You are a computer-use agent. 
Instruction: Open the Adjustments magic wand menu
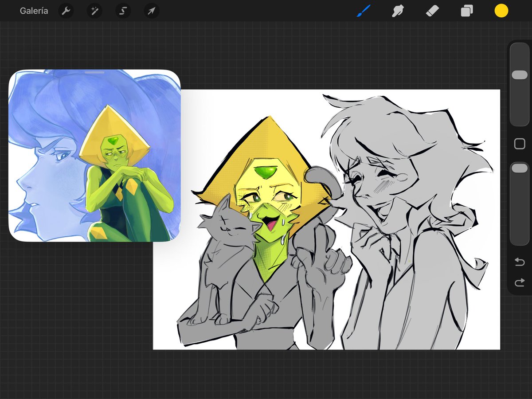coord(94,11)
